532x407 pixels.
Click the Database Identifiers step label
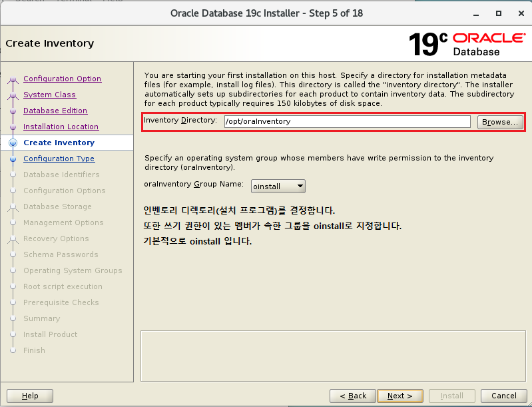(x=61, y=175)
